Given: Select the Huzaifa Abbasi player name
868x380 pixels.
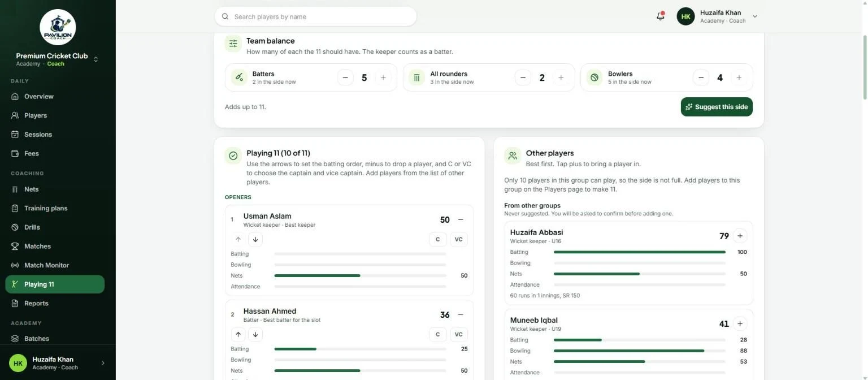Looking at the screenshot, I should pyautogui.click(x=536, y=232).
